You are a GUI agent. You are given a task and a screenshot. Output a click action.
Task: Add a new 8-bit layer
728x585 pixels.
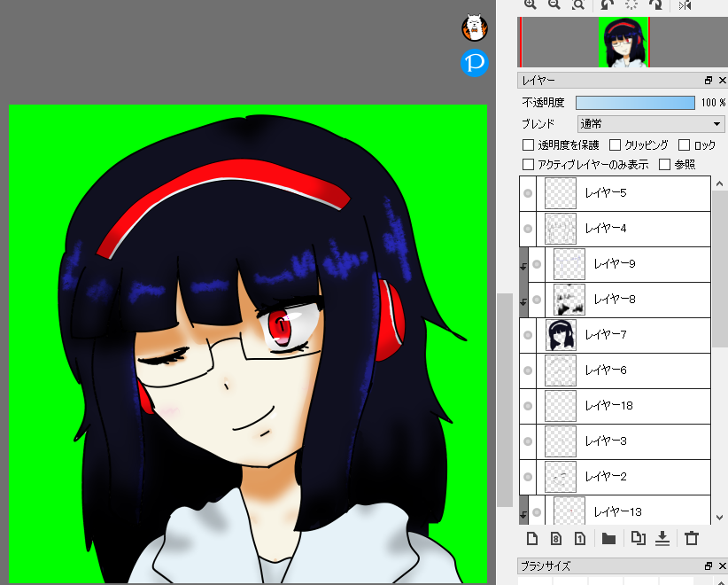coord(556,539)
